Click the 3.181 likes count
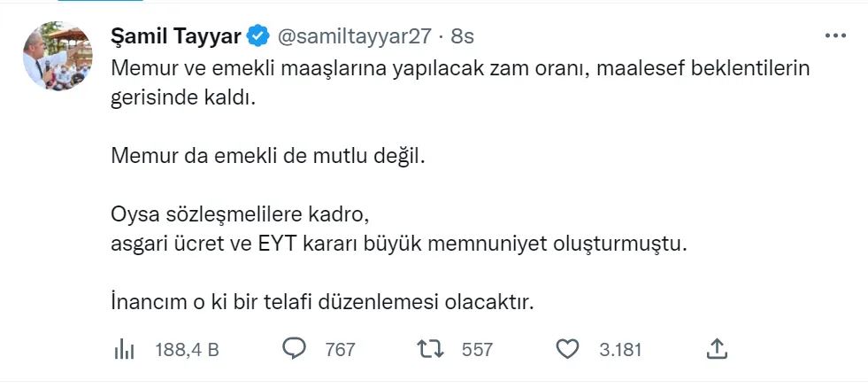The image size is (868, 388). [x=619, y=350]
